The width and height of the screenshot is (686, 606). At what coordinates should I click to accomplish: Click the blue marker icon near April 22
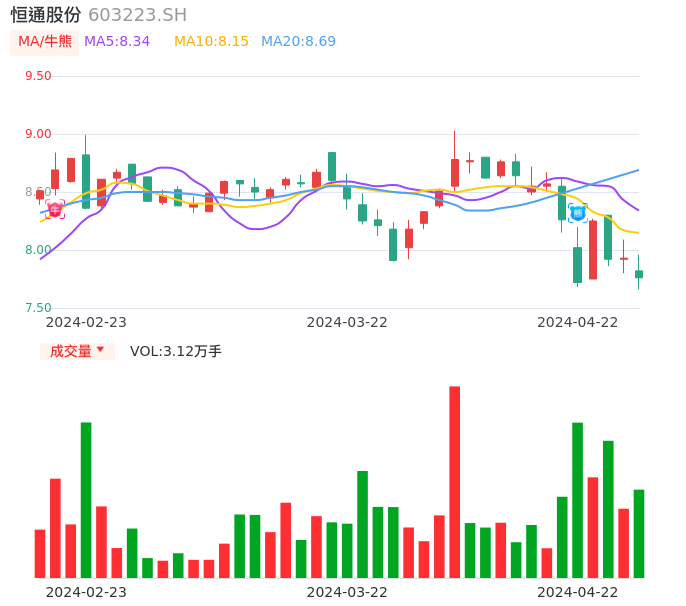(x=577, y=213)
